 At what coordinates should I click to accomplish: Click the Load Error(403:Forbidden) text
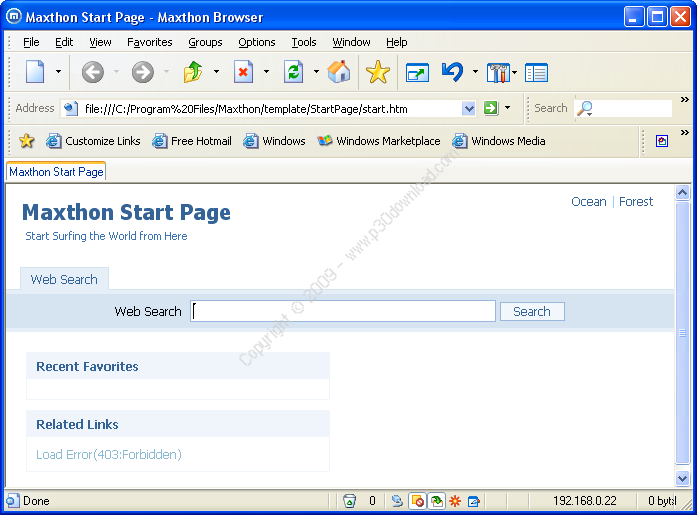(109, 455)
